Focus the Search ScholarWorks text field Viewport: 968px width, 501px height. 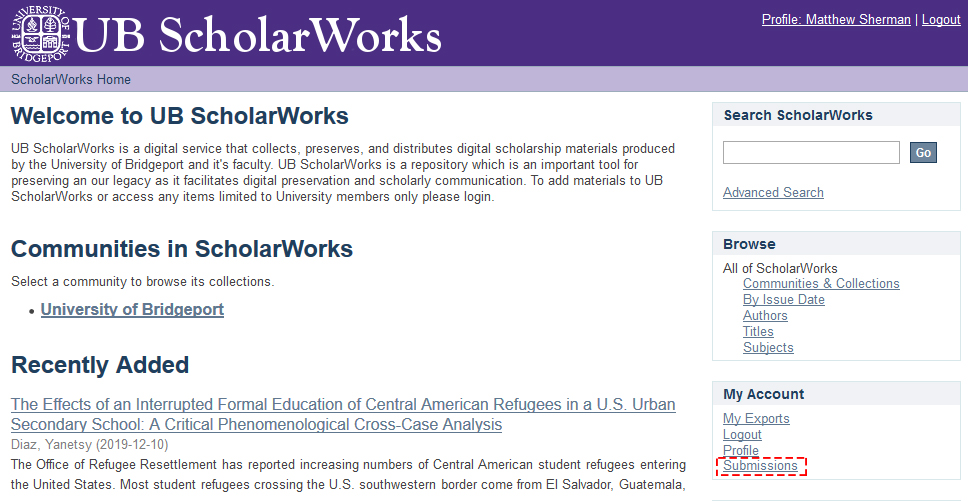pyautogui.click(x=811, y=152)
